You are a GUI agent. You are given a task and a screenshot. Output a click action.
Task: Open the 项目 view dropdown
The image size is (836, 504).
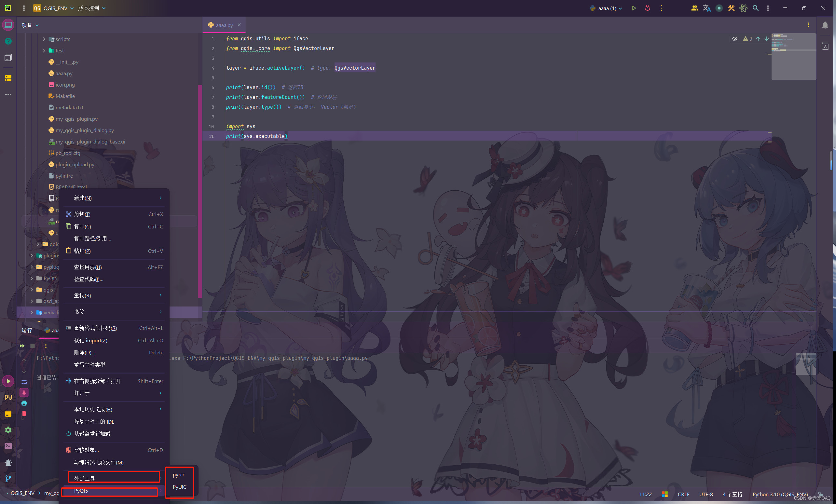coord(30,25)
